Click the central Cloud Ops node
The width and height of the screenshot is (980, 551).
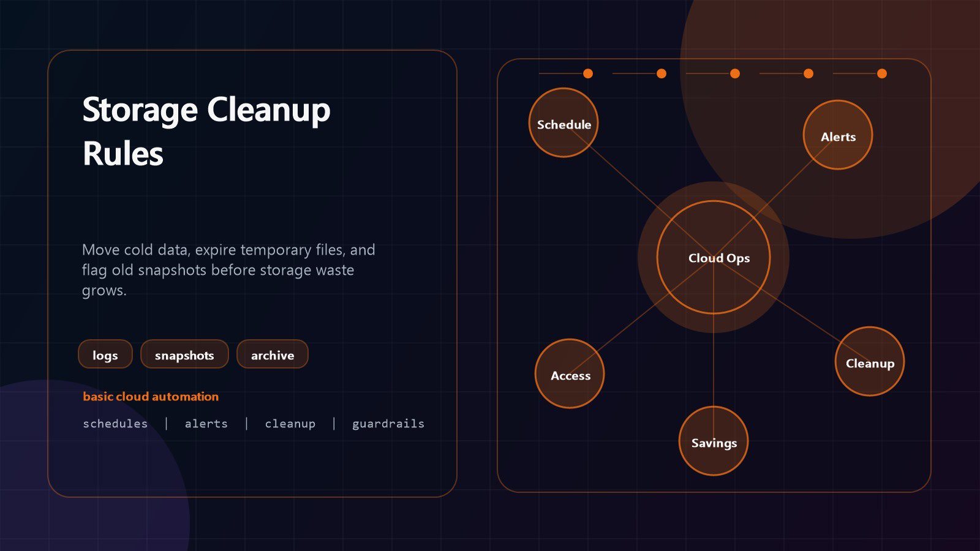click(714, 257)
